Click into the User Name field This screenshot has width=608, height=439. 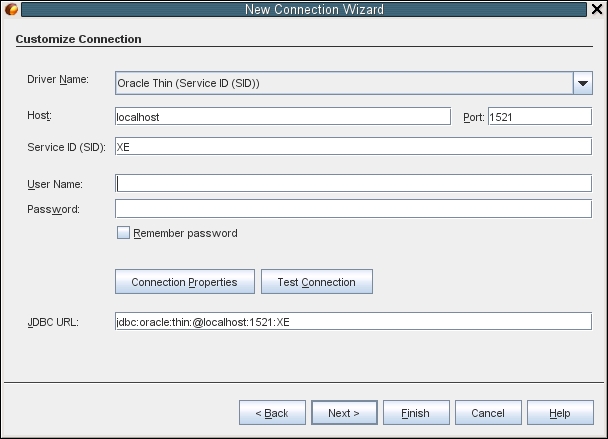coord(353,183)
